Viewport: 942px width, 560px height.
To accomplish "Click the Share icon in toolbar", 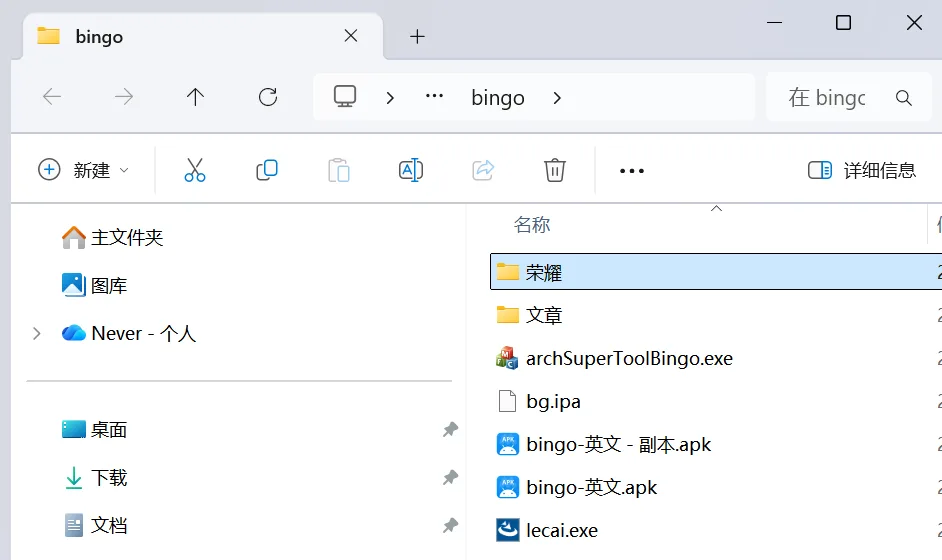I will 483,170.
